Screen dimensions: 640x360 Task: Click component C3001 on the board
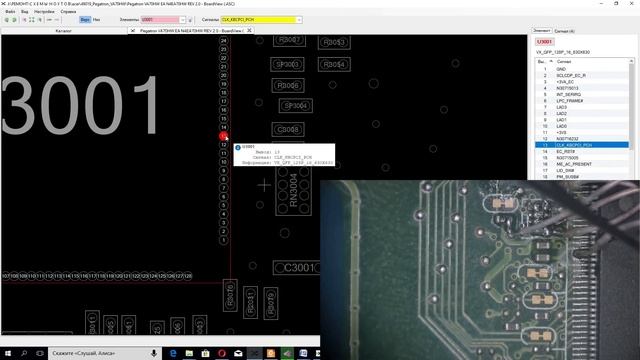297,268
